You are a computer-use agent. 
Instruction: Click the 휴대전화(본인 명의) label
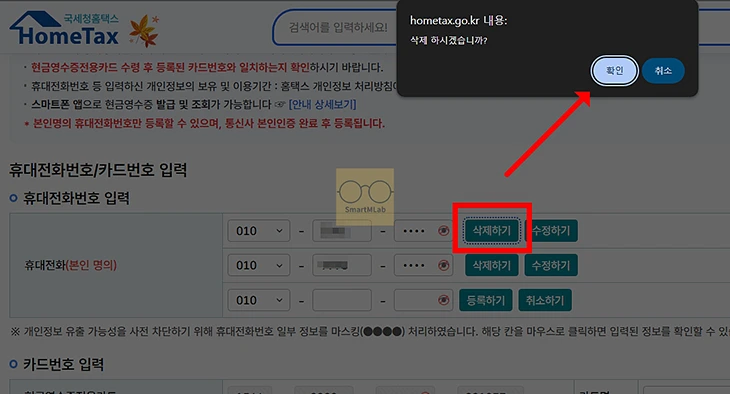71,265
